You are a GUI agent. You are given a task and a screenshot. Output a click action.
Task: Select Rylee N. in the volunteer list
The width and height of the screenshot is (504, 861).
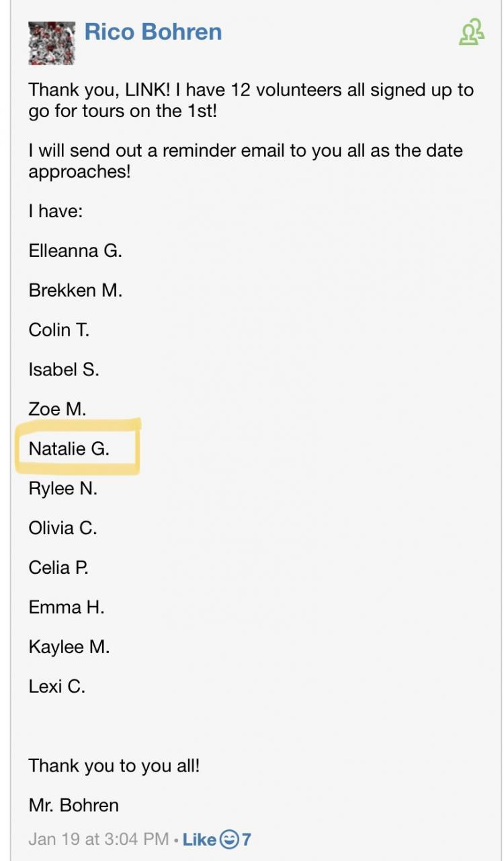tap(63, 488)
